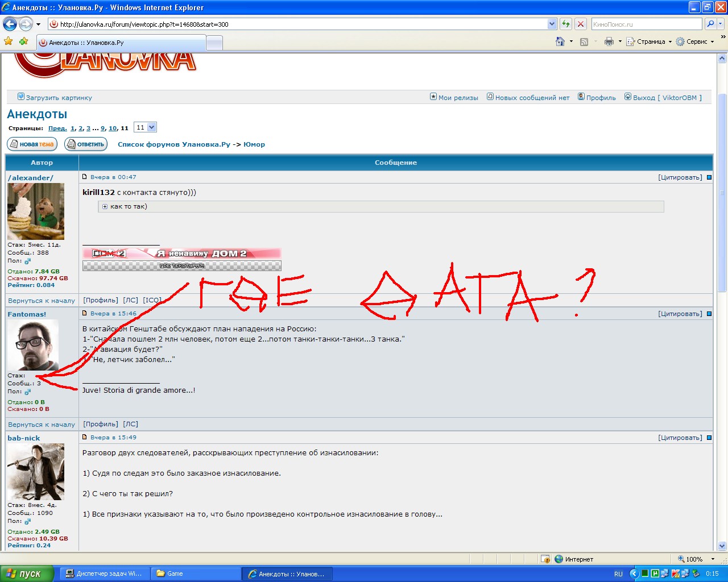Expand the quoted text 'как то так)'
728x582 pixels.
pyautogui.click(x=105, y=206)
